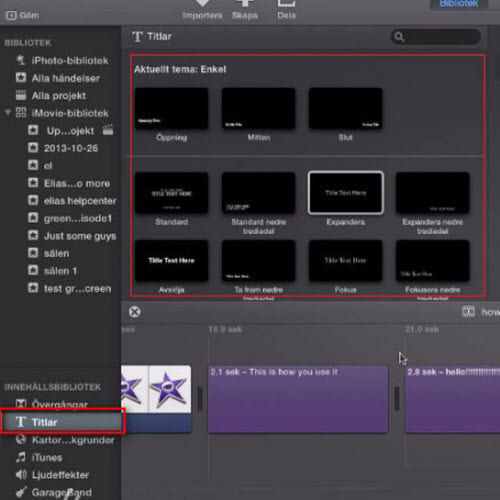Select the Fokus title thumbnail
Screen dimensions: 500x500
point(345,260)
